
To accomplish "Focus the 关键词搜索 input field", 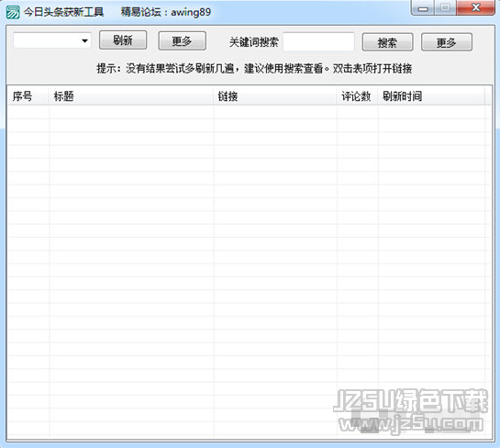I will pyautogui.click(x=318, y=42).
